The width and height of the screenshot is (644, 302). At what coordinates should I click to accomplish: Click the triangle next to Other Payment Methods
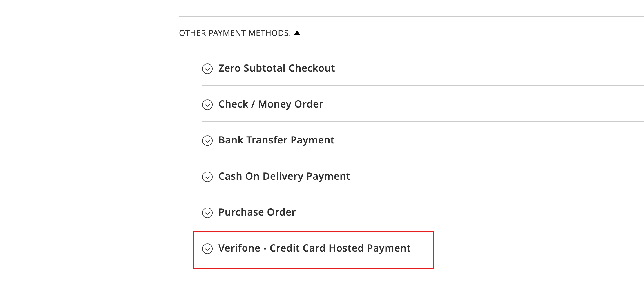[x=297, y=32]
